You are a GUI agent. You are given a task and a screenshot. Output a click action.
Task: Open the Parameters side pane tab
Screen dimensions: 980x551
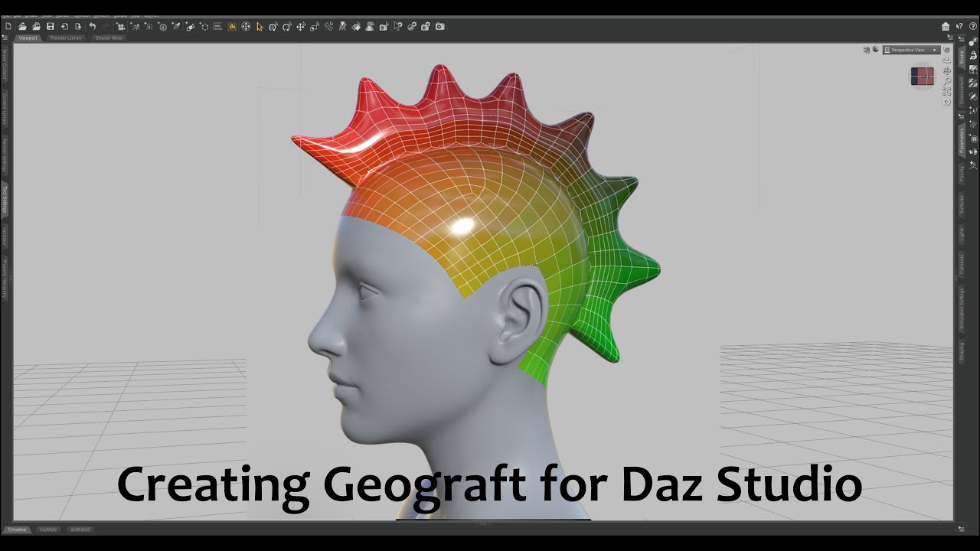point(962,139)
